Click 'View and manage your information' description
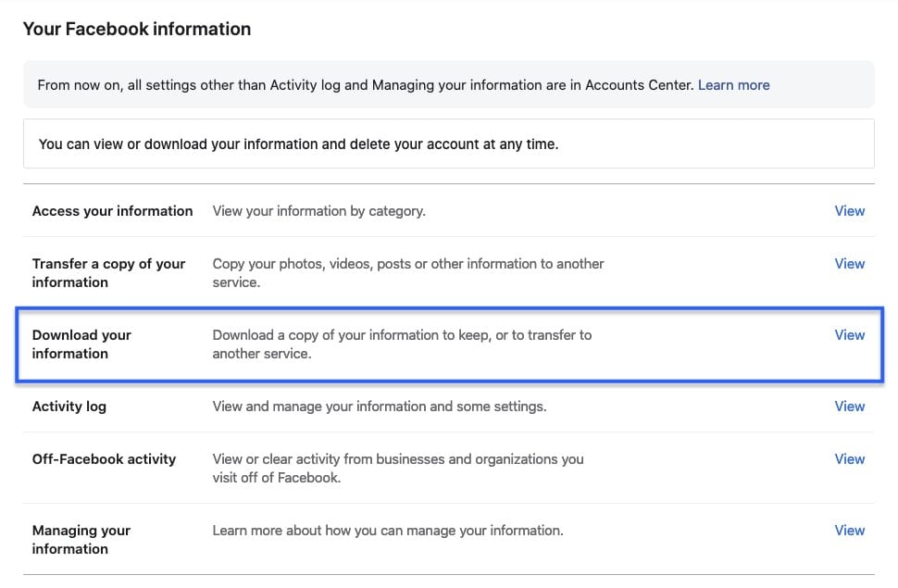The width and height of the screenshot is (898, 588). [x=380, y=407]
